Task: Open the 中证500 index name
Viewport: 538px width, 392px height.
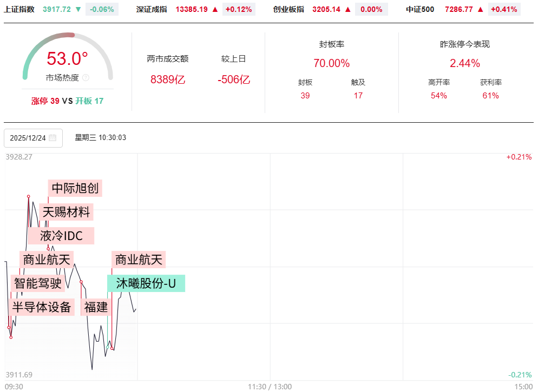Action: (x=420, y=9)
